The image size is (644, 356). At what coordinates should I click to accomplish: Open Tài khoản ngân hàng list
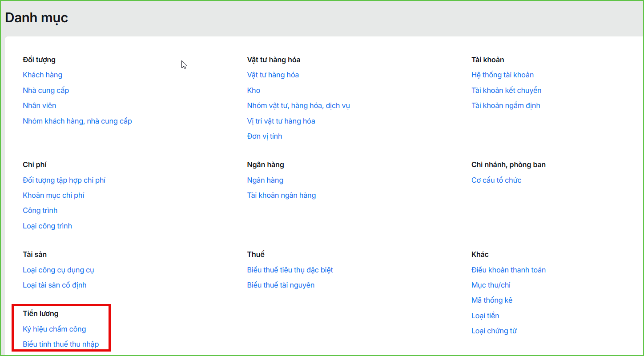[x=282, y=195]
